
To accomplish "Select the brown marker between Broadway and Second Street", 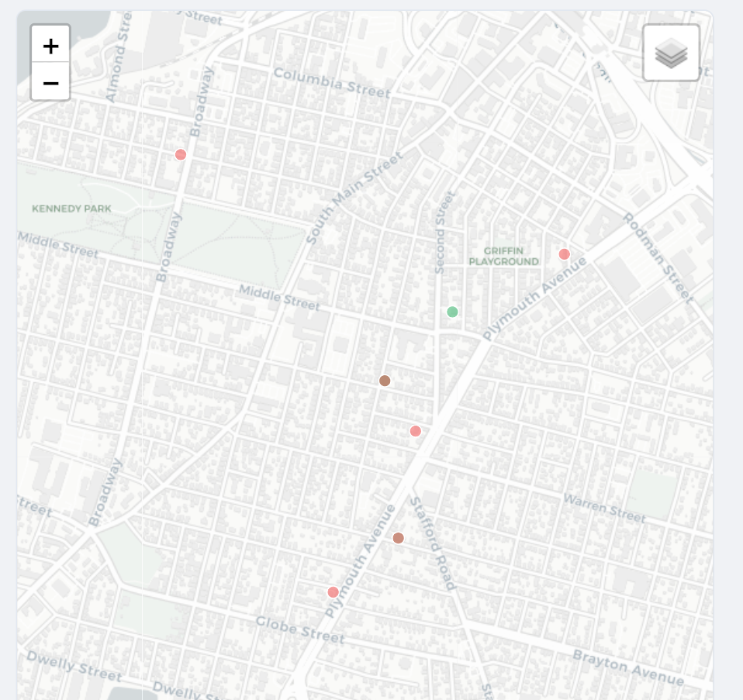I will tap(385, 380).
